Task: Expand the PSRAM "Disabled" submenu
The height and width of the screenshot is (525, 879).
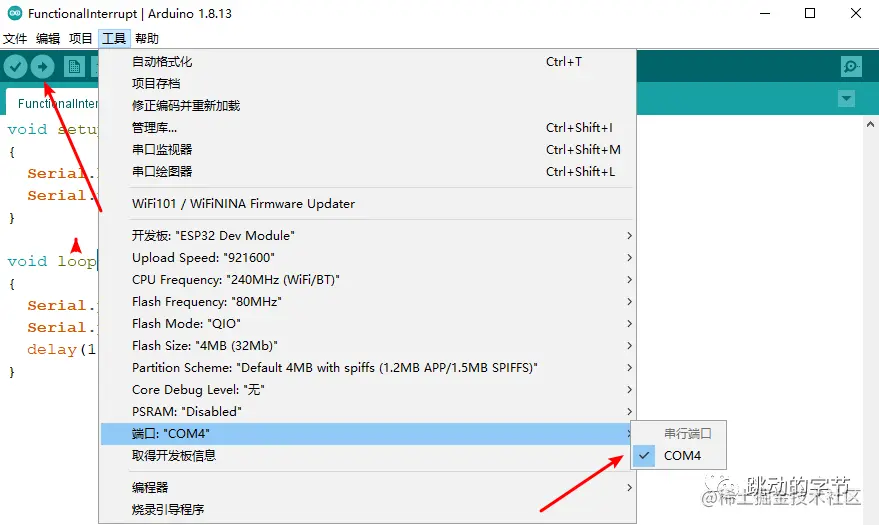Action: click(x=368, y=411)
